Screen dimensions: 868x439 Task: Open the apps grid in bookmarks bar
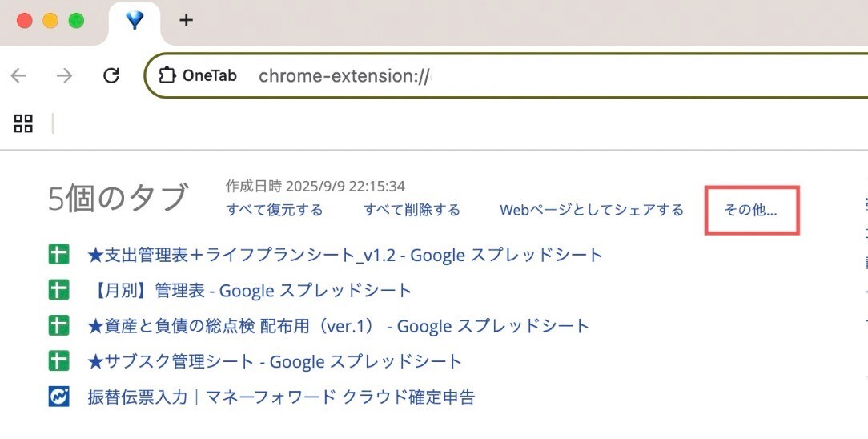23,123
